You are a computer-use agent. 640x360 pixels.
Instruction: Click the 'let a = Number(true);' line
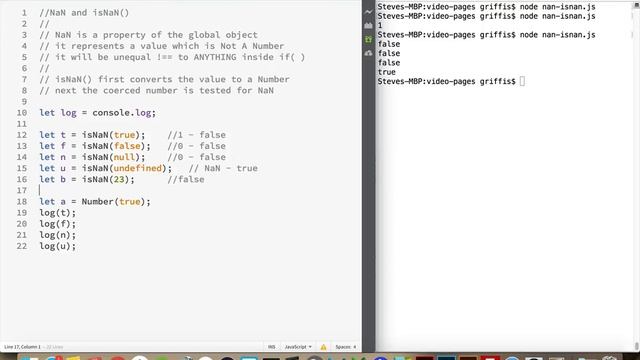point(95,202)
